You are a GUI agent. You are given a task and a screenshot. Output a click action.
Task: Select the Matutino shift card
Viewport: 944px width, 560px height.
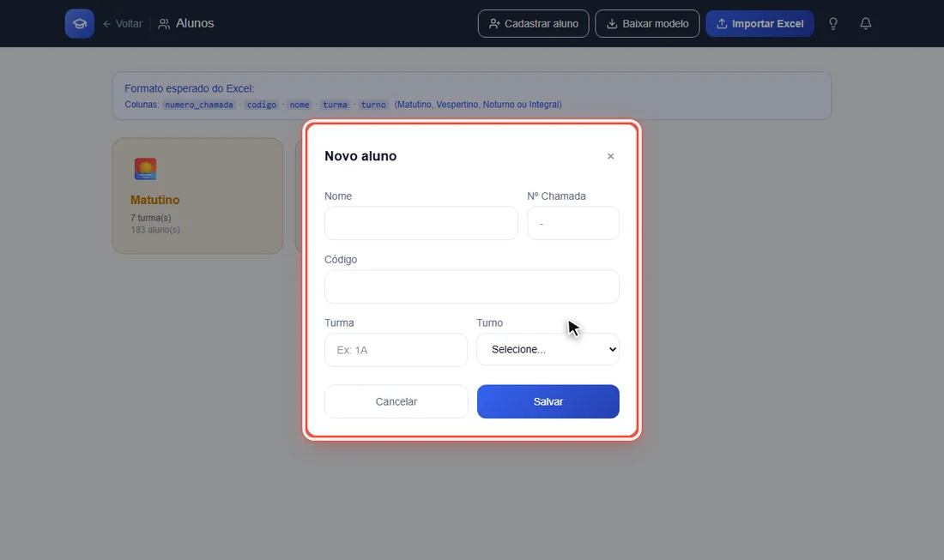pyautogui.click(x=197, y=196)
